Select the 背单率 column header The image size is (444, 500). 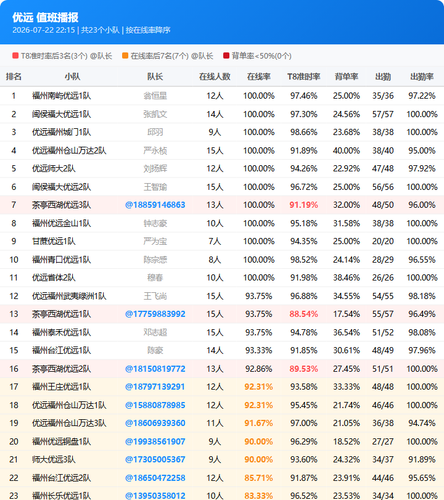346,77
